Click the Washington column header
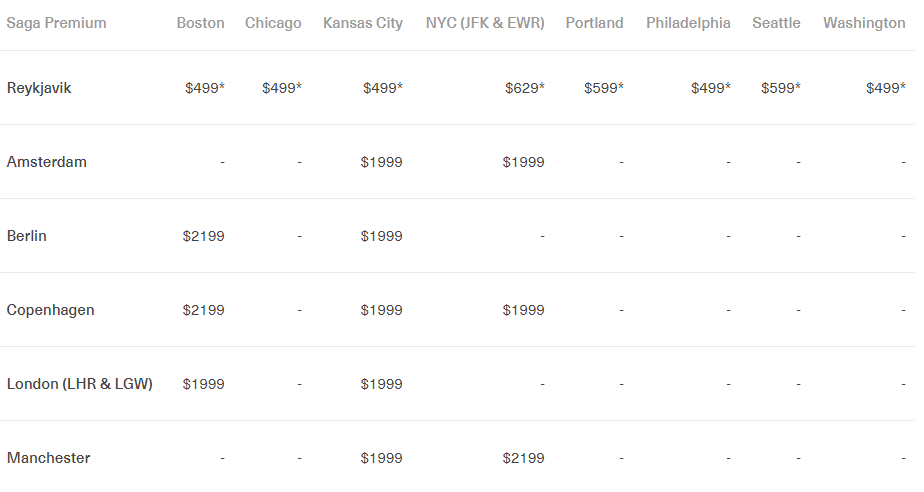This screenshot has height=492, width=924. click(864, 23)
